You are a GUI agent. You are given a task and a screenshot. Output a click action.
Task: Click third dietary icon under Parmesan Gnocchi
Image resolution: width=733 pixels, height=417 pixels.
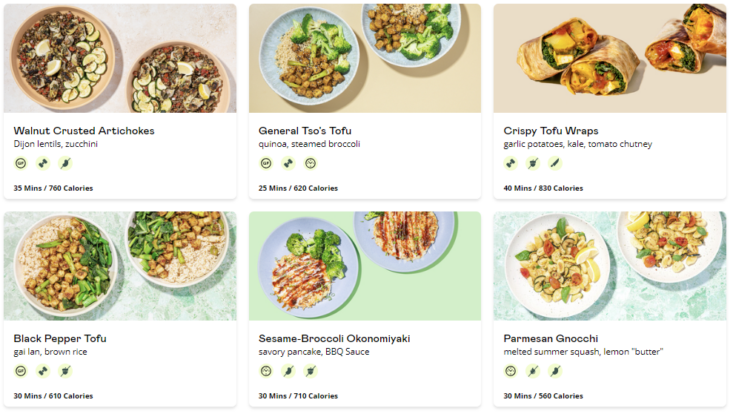click(x=555, y=371)
